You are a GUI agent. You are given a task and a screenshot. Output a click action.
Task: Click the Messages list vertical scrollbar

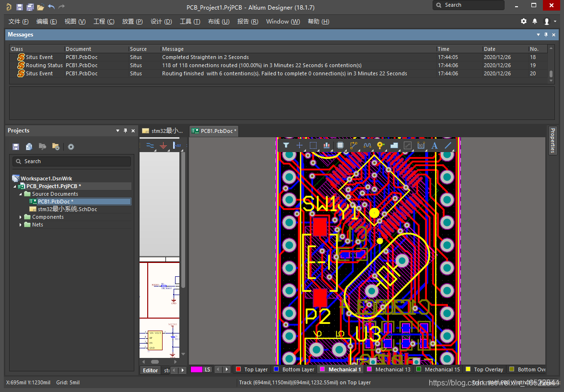[551, 65]
